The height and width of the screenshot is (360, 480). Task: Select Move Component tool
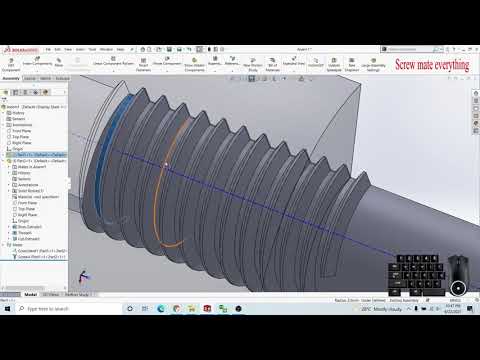click(167, 61)
